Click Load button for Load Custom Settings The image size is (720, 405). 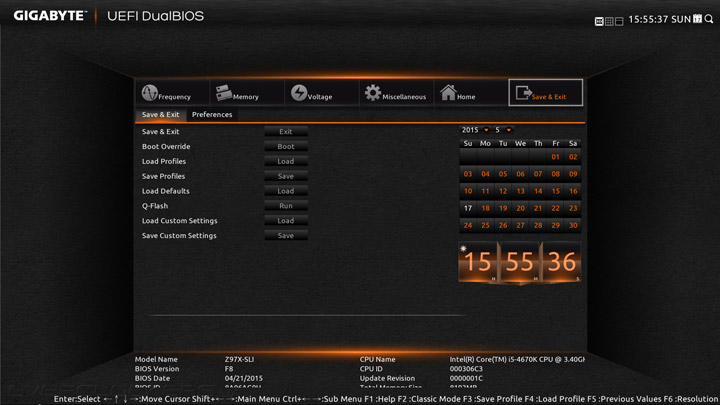286,221
